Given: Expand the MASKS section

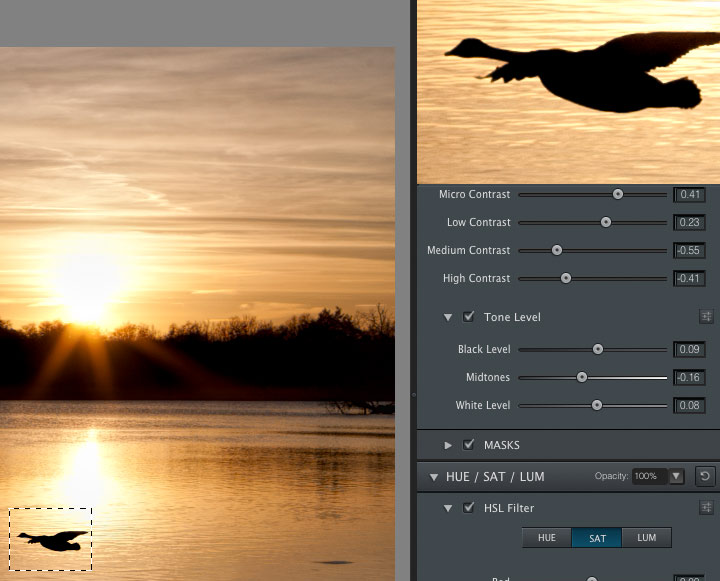Looking at the screenshot, I should 448,445.
